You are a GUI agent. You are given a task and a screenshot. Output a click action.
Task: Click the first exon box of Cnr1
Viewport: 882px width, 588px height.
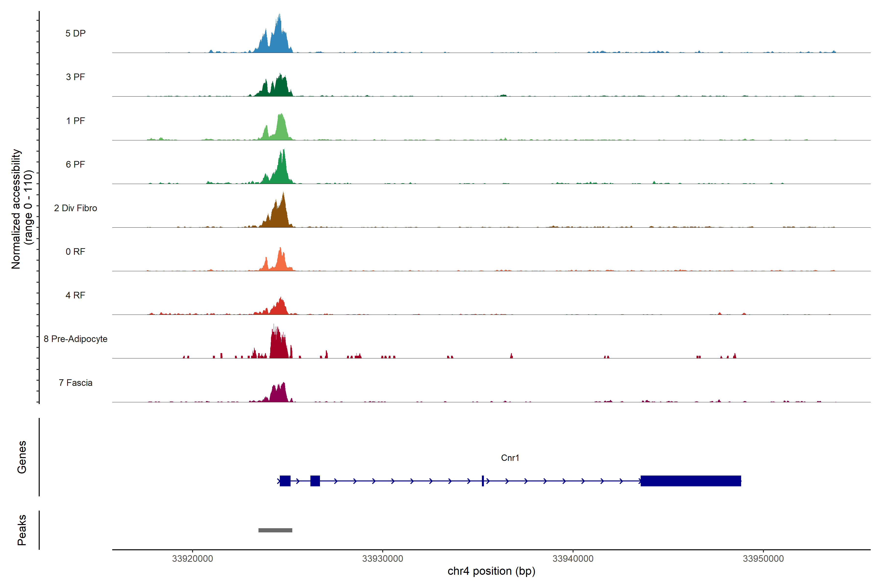point(285,481)
